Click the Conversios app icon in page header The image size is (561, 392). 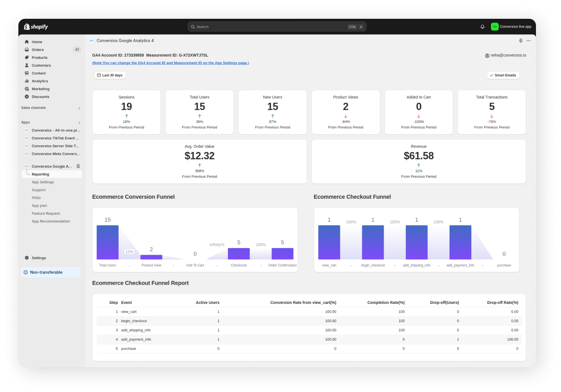91,40
